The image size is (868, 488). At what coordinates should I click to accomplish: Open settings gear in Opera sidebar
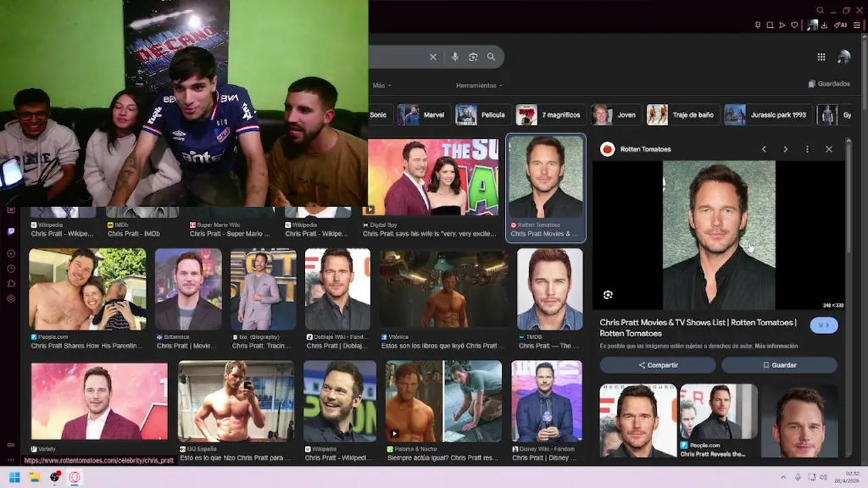click(x=11, y=298)
